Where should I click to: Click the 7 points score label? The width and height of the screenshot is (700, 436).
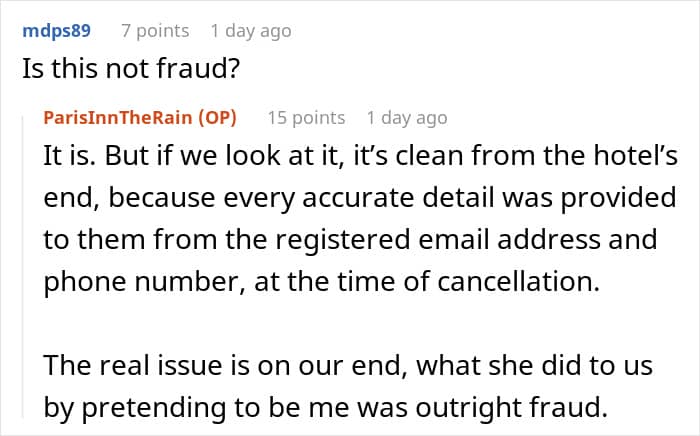pos(155,31)
